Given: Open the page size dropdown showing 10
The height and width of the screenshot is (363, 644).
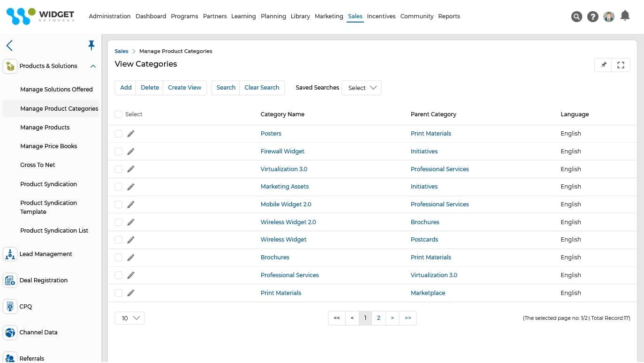Looking at the screenshot, I should (x=129, y=318).
